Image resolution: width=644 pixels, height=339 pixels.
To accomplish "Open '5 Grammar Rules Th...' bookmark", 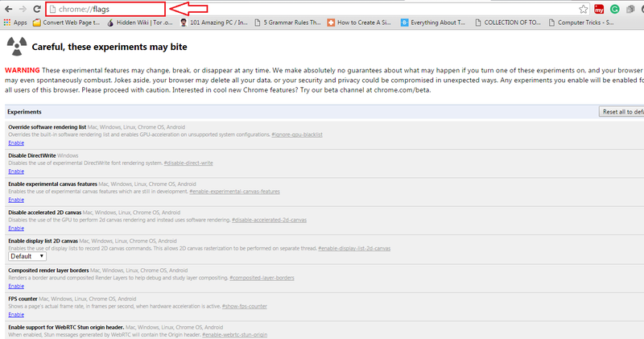I will (x=287, y=23).
